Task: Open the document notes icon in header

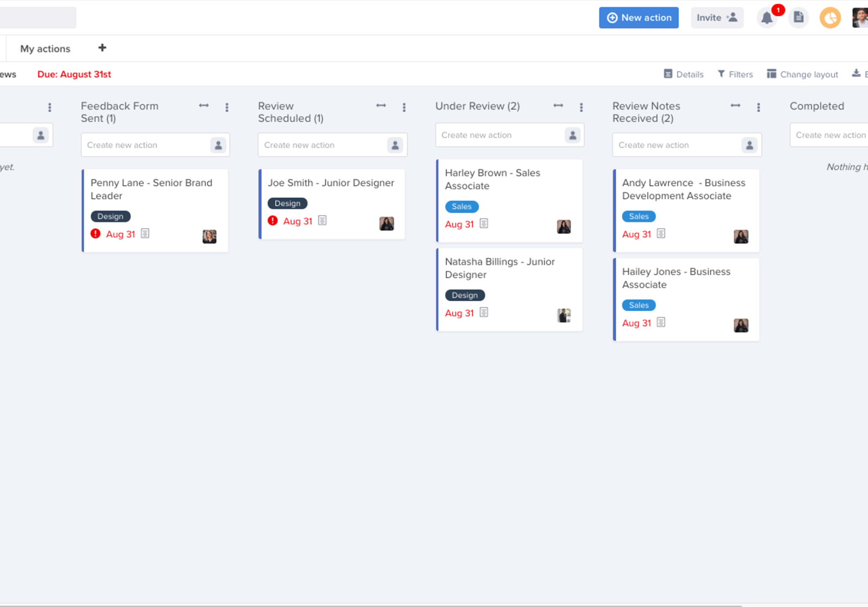Action: (799, 17)
